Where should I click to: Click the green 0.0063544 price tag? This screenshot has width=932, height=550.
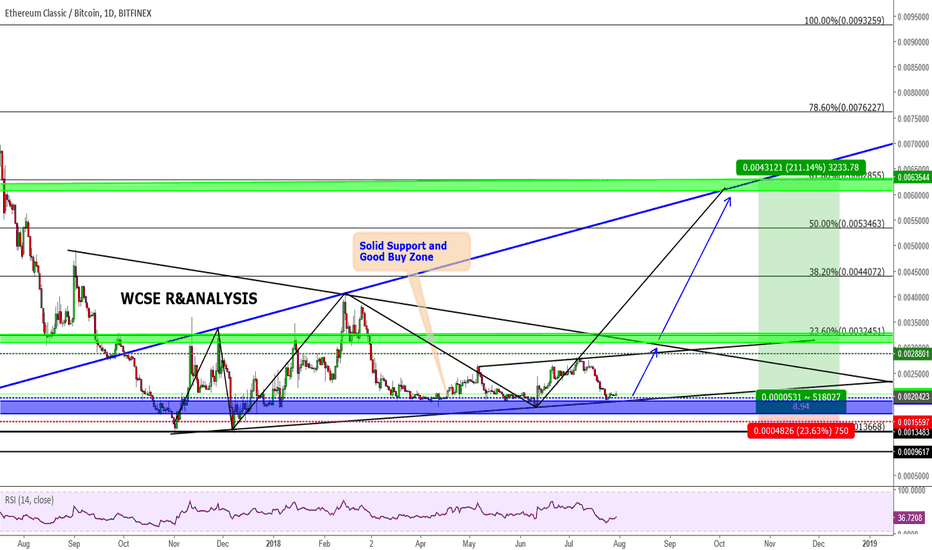tap(913, 177)
